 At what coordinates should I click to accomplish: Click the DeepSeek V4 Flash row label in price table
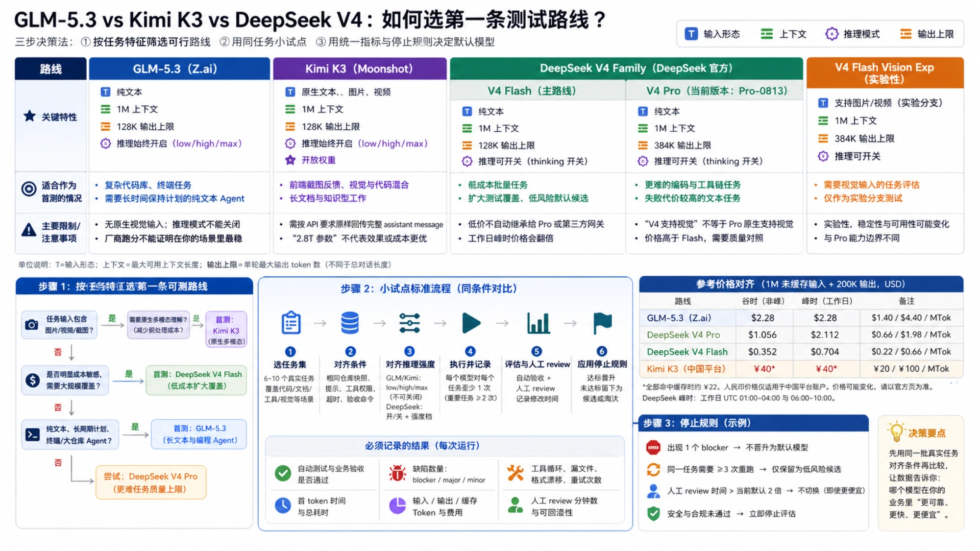(687, 352)
